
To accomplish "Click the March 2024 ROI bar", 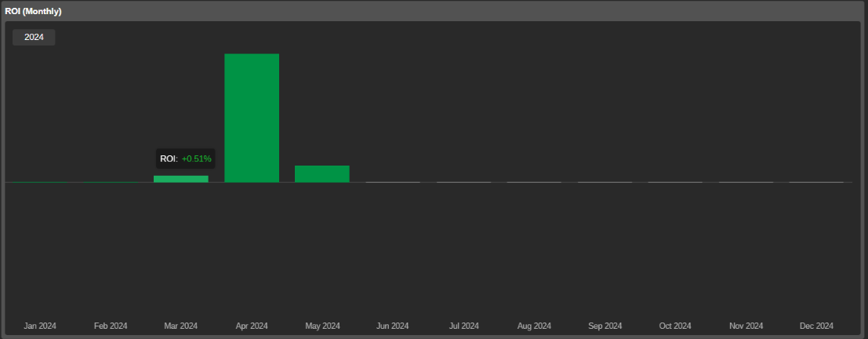I will click(x=181, y=179).
